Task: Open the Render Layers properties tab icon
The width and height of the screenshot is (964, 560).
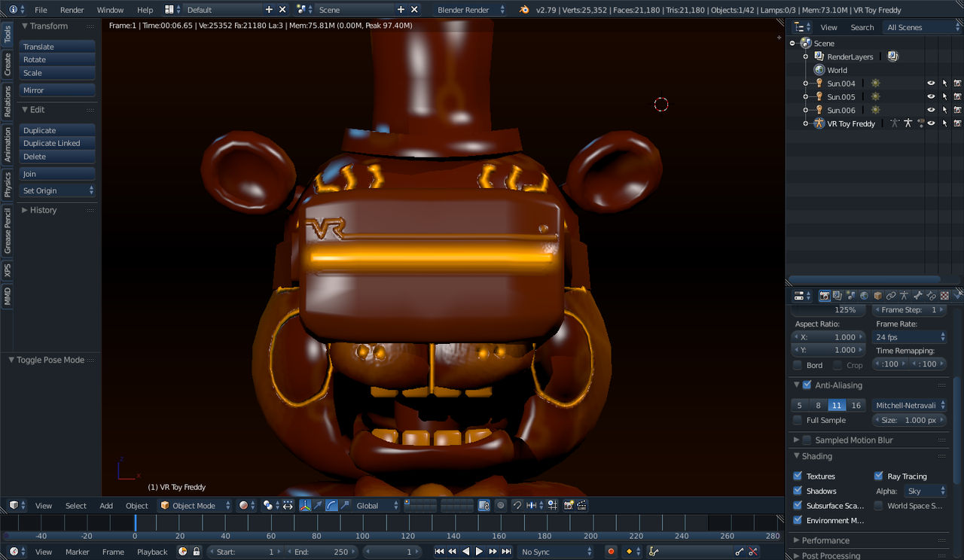Action: click(x=837, y=296)
